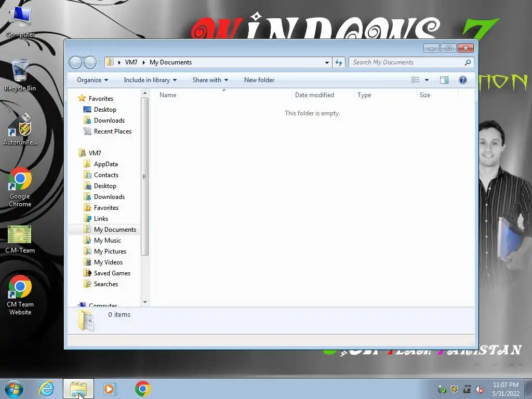This screenshot has width=532, height=399.
Task: Sort by the Name column
Action: coord(223,95)
